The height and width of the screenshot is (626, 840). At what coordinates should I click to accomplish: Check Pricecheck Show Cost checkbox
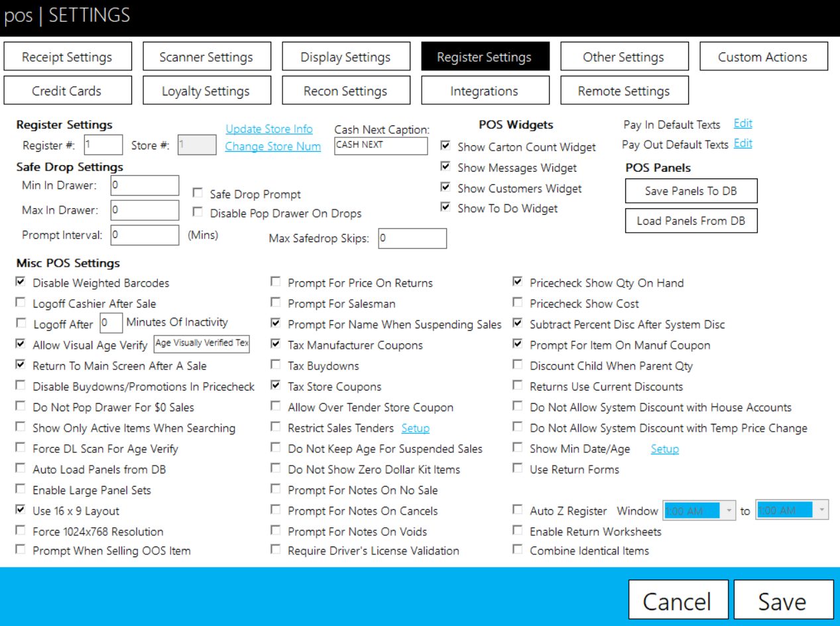point(517,303)
